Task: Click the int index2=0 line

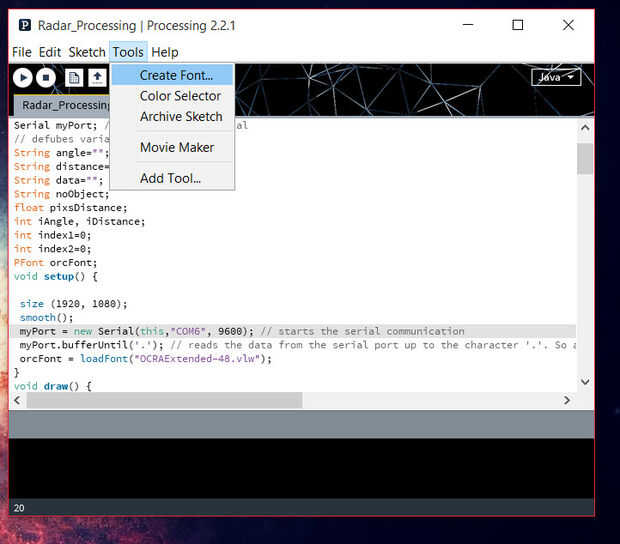Action: 53,249
